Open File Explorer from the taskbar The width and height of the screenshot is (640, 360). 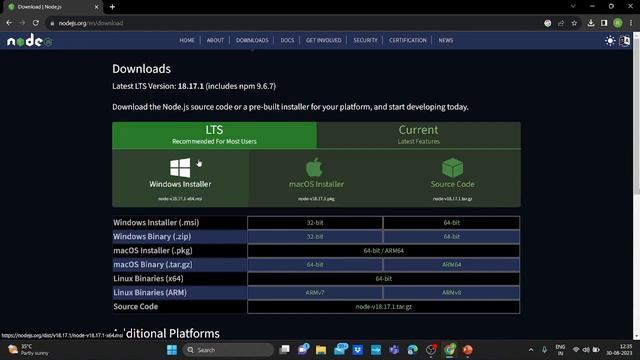click(x=321, y=350)
